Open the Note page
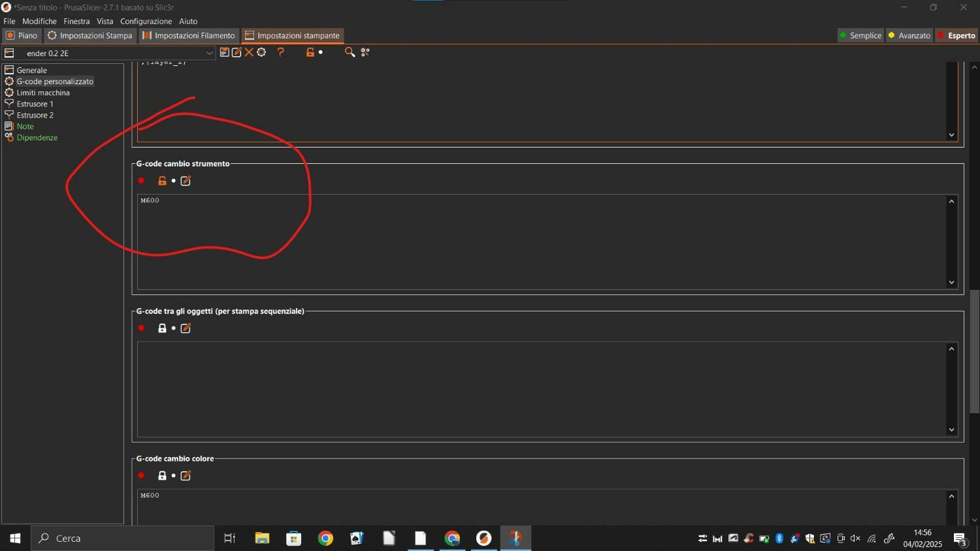Screen dimensions: 980x551 (25, 126)
